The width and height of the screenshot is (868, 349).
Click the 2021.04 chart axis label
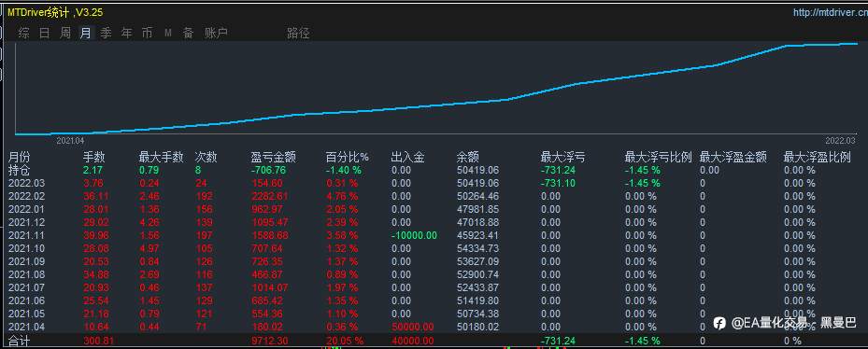click(x=70, y=142)
